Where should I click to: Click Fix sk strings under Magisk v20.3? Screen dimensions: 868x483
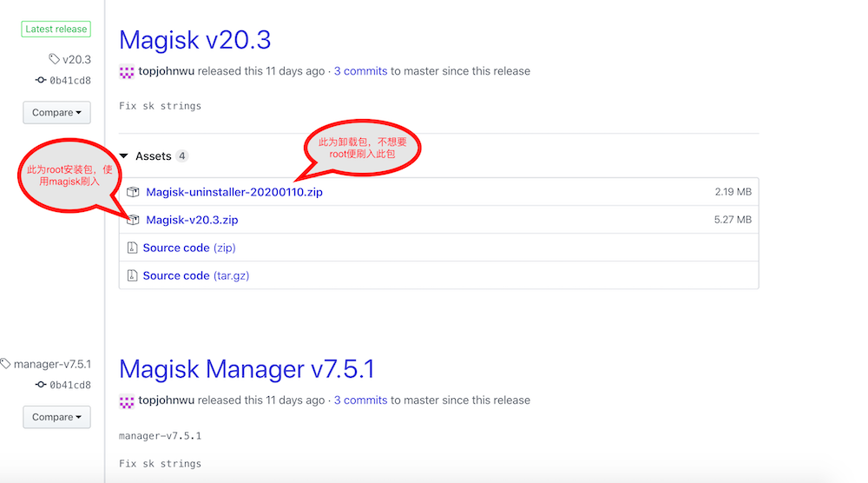tap(160, 106)
